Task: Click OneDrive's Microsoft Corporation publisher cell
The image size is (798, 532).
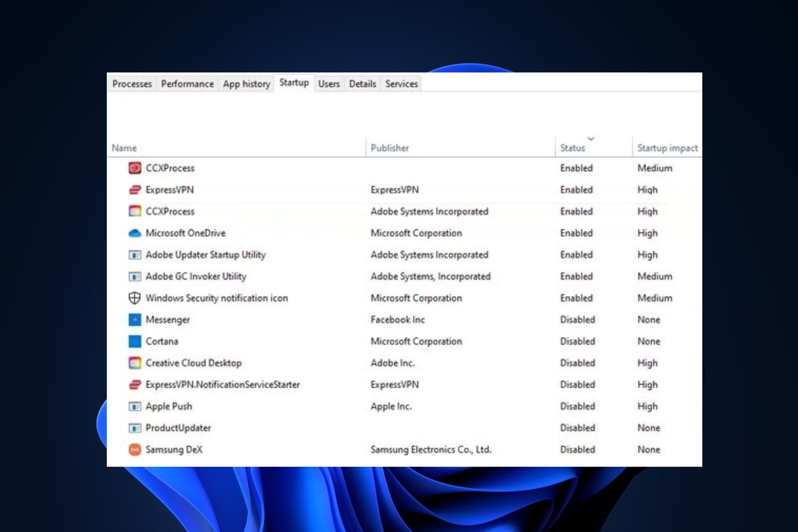Action: click(x=416, y=233)
